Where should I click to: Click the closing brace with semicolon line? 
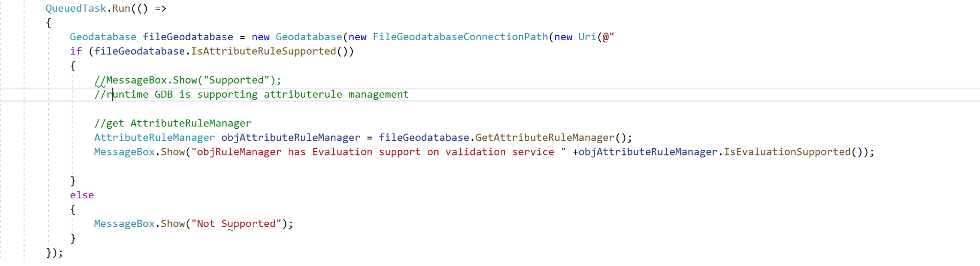(x=55, y=253)
